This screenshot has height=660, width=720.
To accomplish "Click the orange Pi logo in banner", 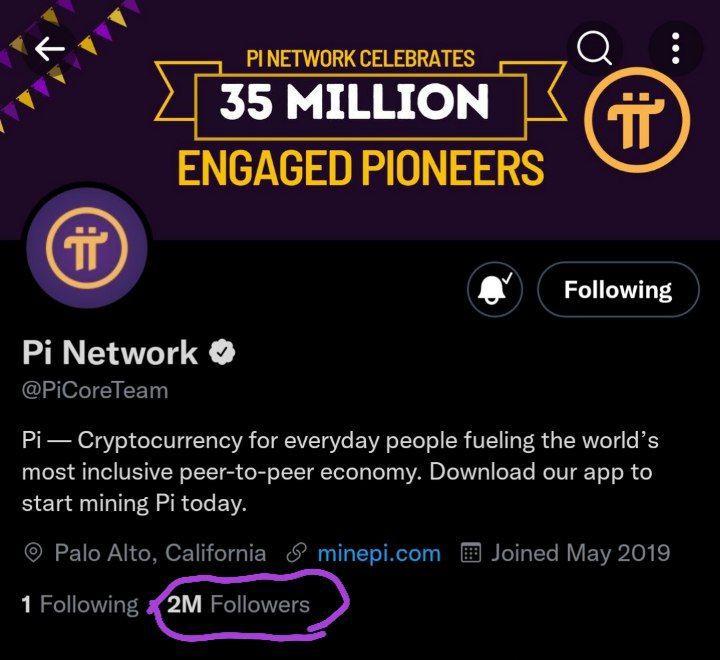I will [636, 122].
